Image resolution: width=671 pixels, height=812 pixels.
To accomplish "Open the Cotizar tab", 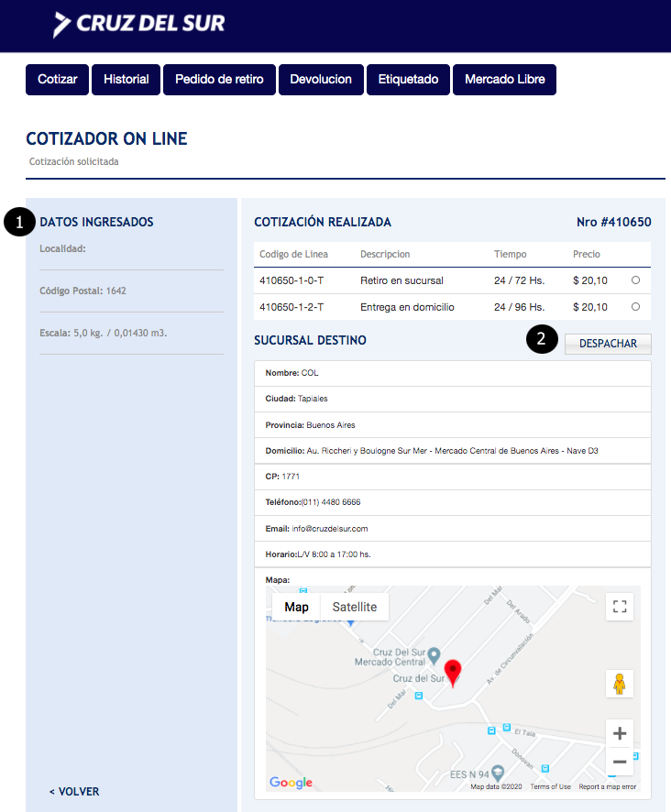I will pyautogui.click(x=58, y=80).
